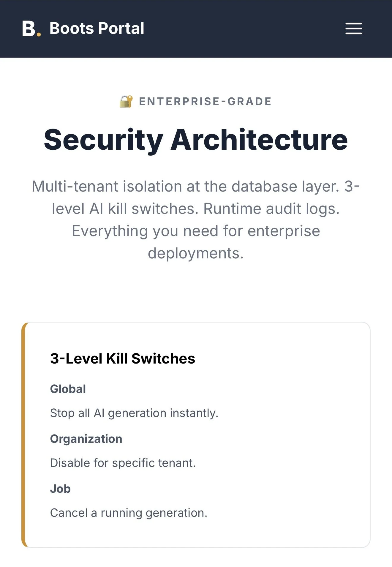Click 'Disable for specific tenant.' text
The image size is (392, 567).
click(123, 463)
